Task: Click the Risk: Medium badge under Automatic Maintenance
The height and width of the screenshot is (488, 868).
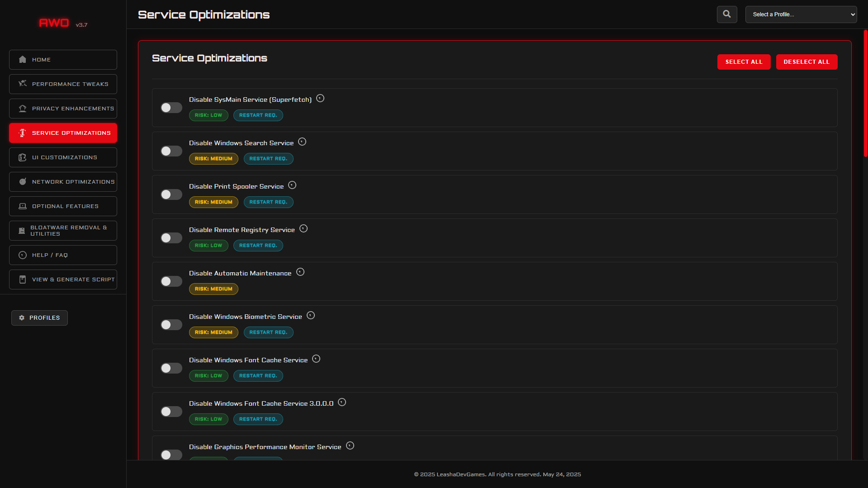Action: (x=213, y=289)
